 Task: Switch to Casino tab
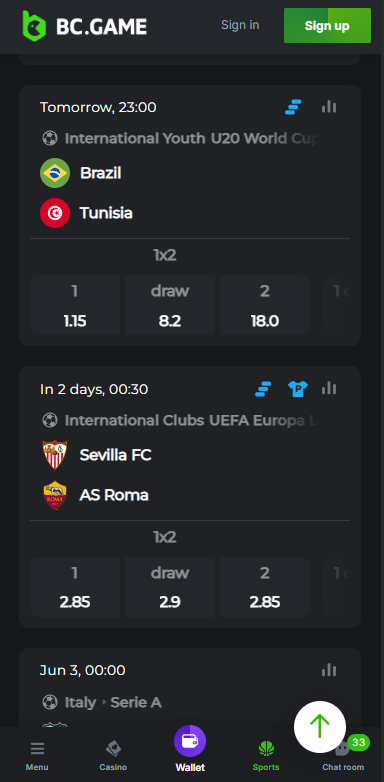pos(113,756)
